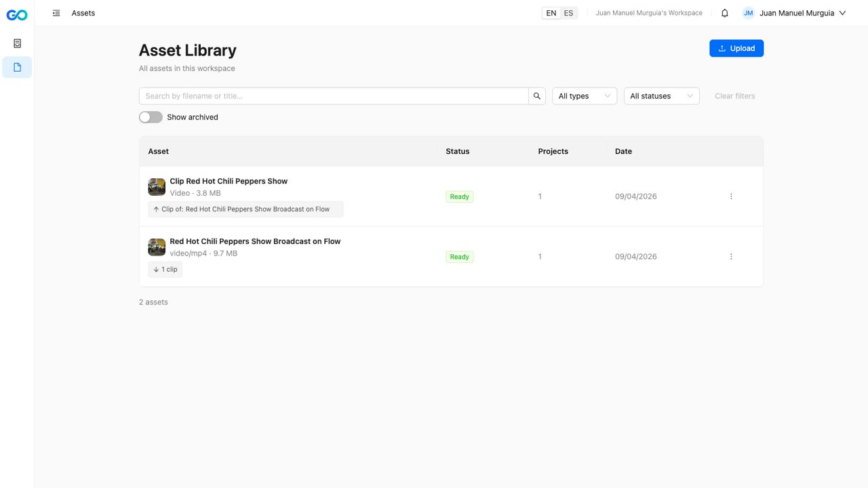This screenshot has height=488, width=868.
Task: Click the search magnifier button
Action: [537, 96]
